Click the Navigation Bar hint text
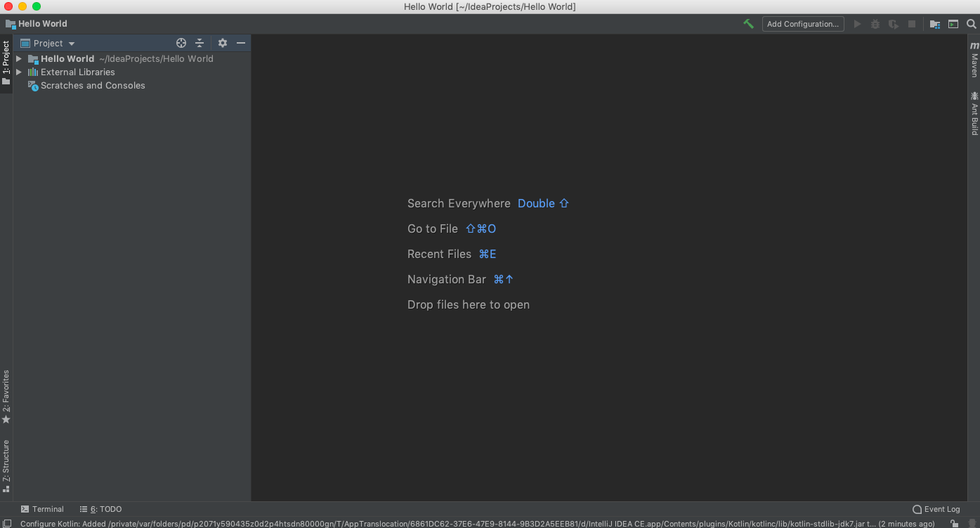Viewport: 980px width, 528px height. (x=447, y=279)
